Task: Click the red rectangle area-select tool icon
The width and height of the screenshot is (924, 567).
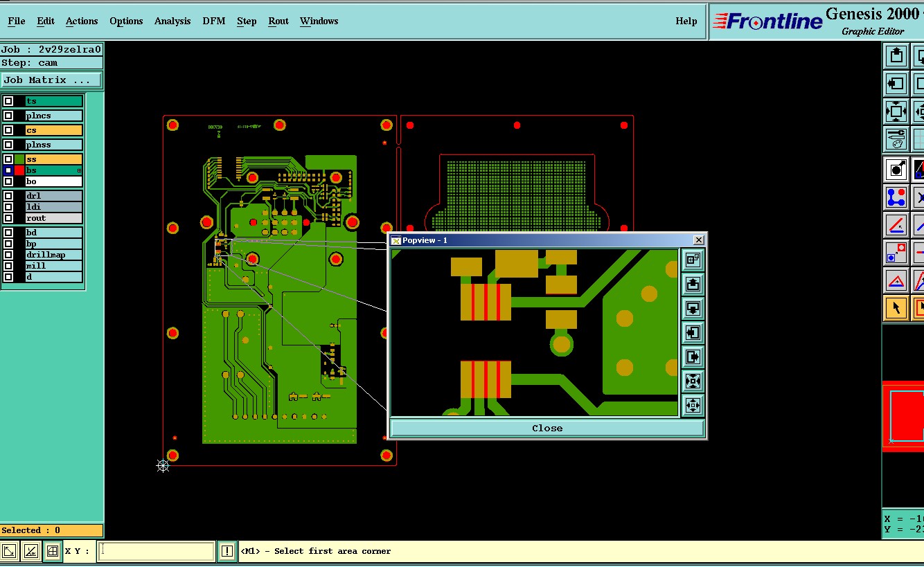Action: click(x=918, y=308)
